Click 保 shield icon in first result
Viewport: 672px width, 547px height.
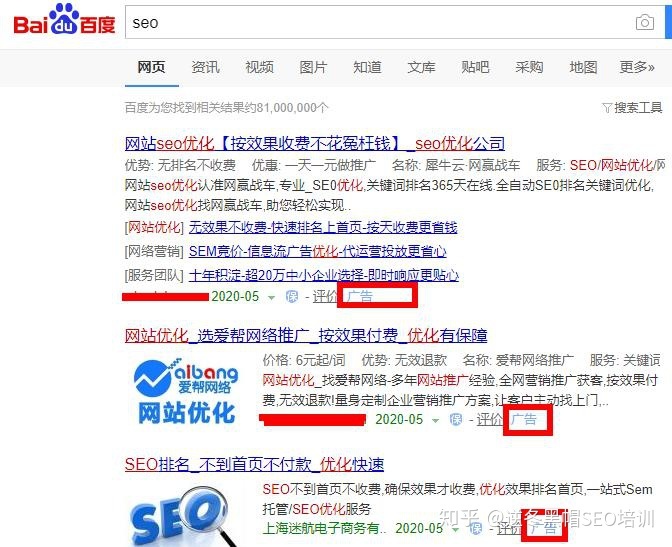pyautogui.click(x=291, y=296)
